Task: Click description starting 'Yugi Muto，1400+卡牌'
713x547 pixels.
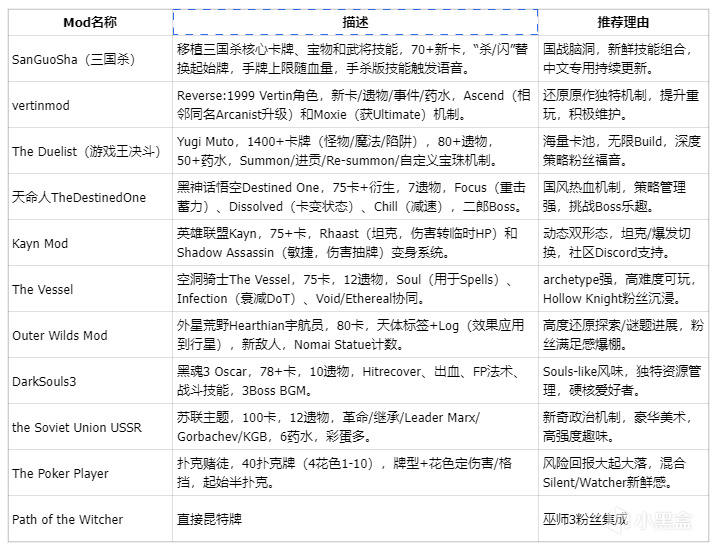Action: point(355,151)
